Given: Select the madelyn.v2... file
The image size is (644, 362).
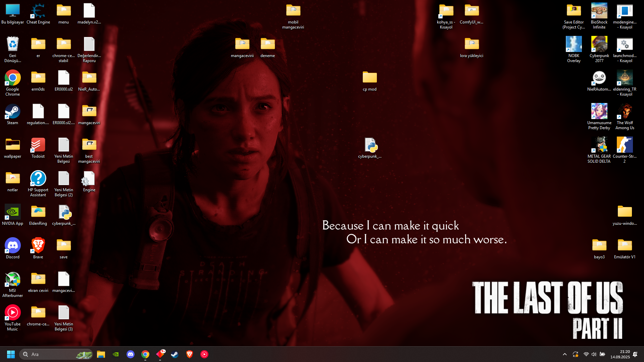Looking at the screenshot, I should [x=89, y=14].
